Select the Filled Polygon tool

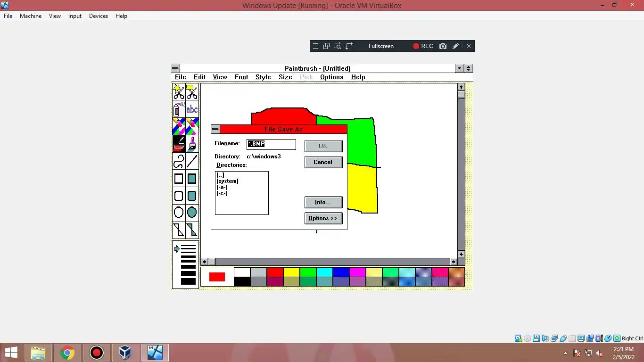tap(192, 230)
